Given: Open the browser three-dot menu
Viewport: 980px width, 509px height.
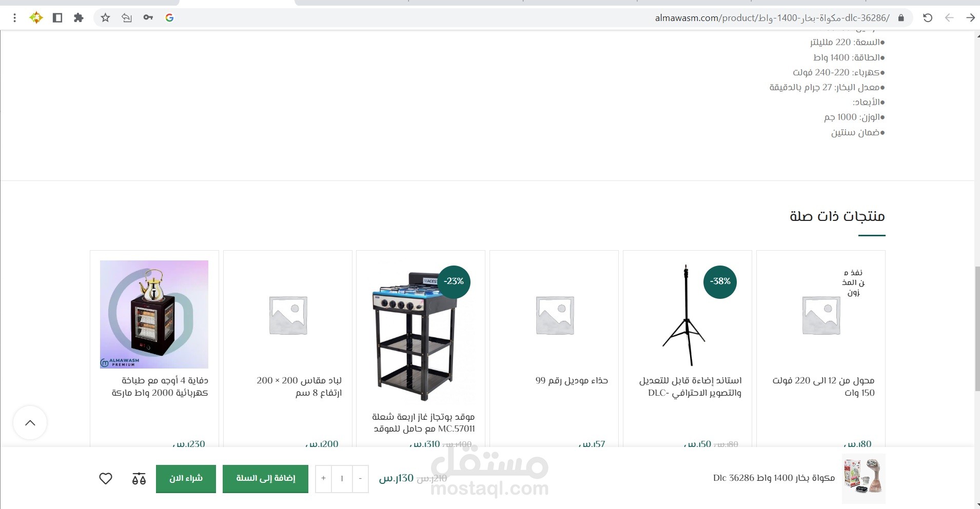Looking at the screenshot, I should [x=14, y=18].
